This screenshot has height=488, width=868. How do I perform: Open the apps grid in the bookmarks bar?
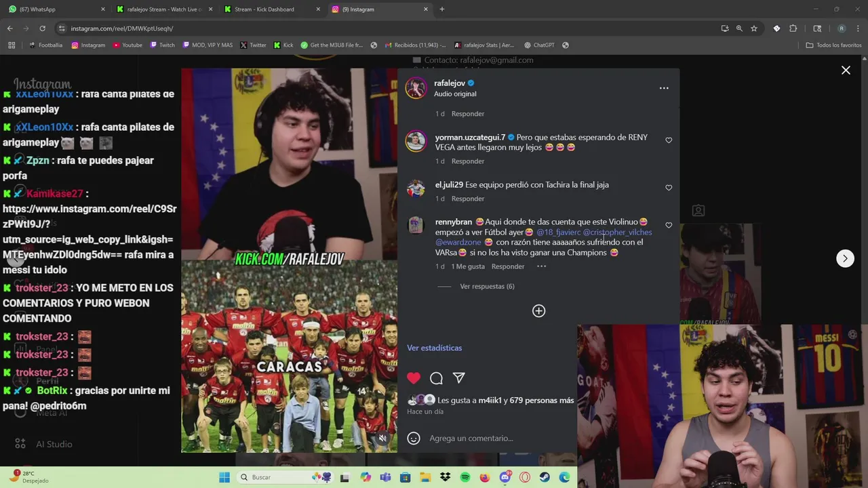click(x=12, y=45)
